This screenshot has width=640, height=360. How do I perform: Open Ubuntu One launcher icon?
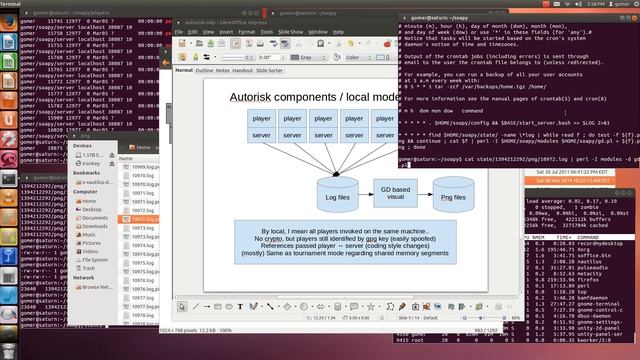9,120
